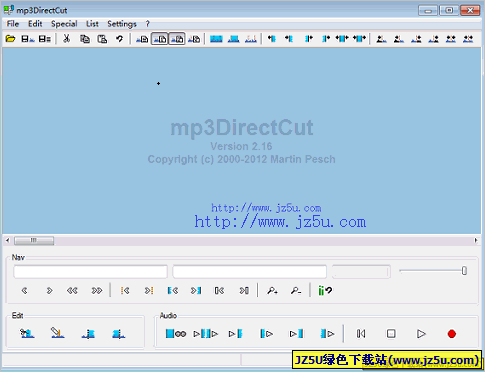Jump to selection begin, blue bar left arrow
The width and height of the screenshot is (485, 372).
coord(173,291)
